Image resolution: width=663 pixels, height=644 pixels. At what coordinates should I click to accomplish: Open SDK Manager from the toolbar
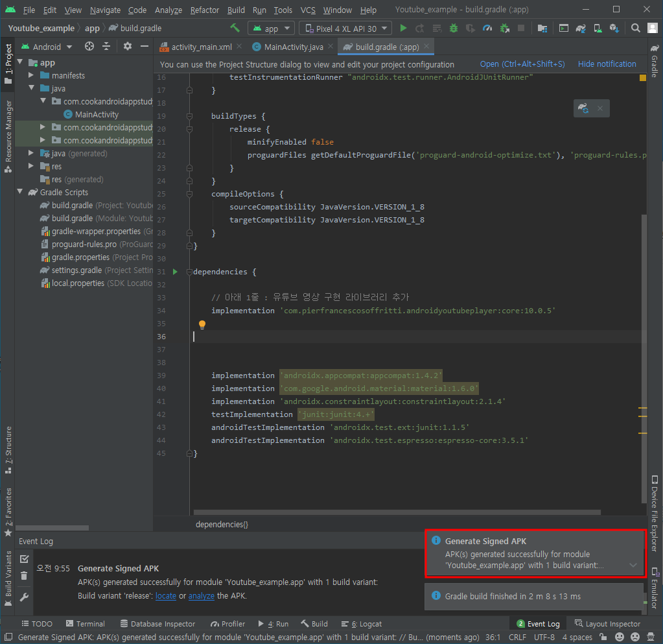click(x=614, y=28)
